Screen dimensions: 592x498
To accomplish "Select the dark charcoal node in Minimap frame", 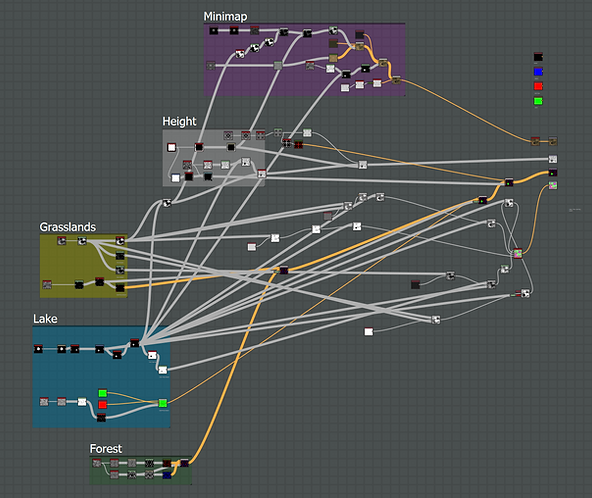I will (359, 35).
